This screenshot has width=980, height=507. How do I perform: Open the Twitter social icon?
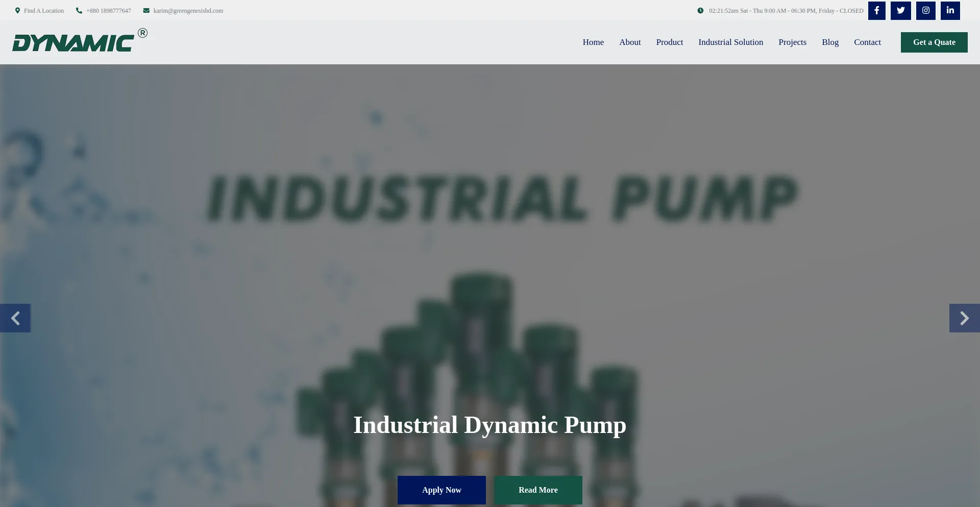point(900,10)
